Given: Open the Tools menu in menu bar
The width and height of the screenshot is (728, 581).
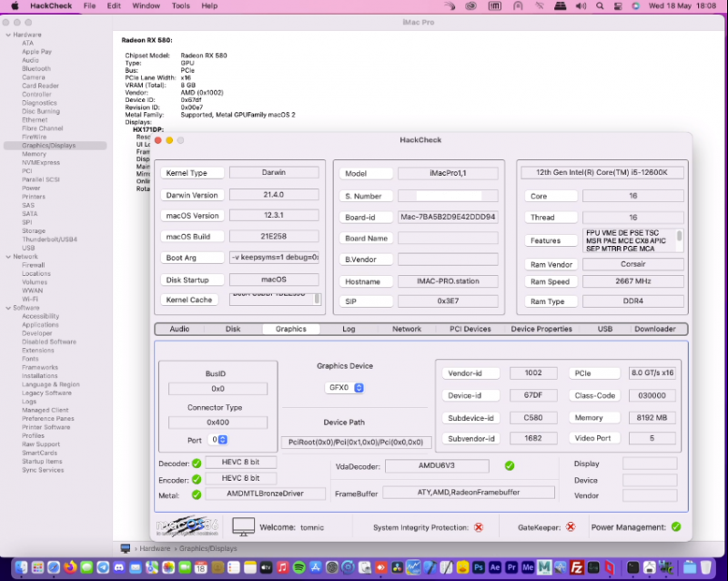Looking at the screenshot, I should point(181,5).
